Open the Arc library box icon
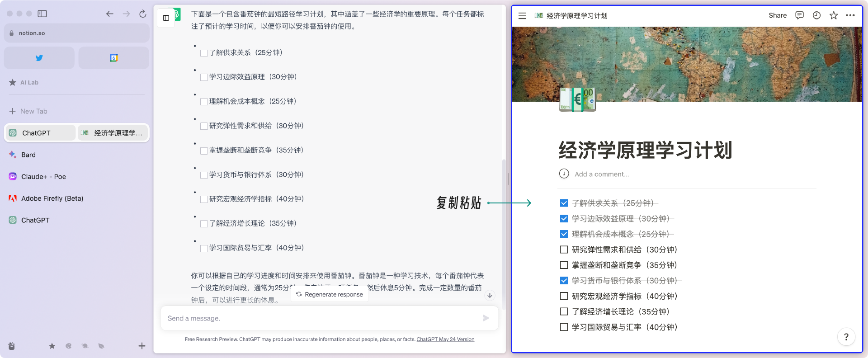Screen dimensions: 868x358 [x=12, y=346]
